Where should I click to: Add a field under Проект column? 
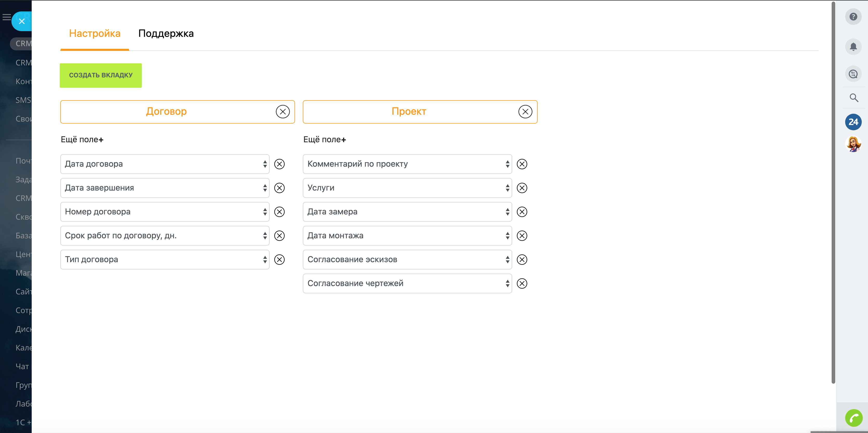click(x=324, y=140)
